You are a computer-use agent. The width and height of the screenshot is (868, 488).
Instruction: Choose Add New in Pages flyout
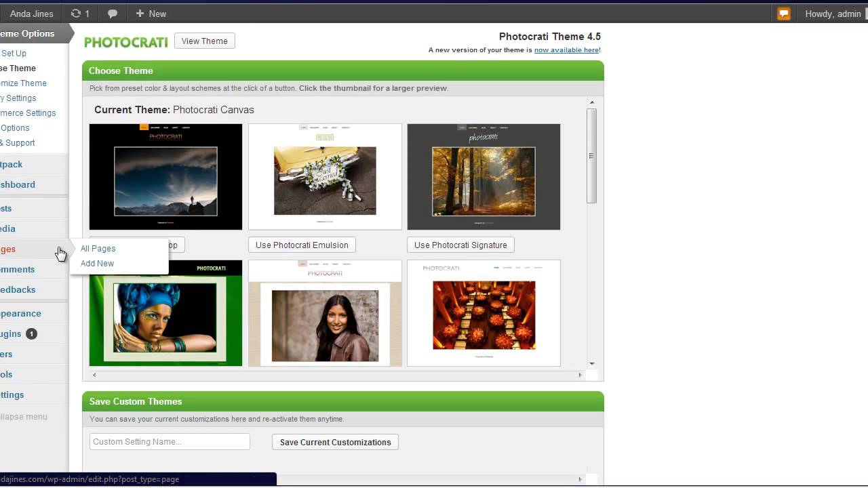coord(97,264)
